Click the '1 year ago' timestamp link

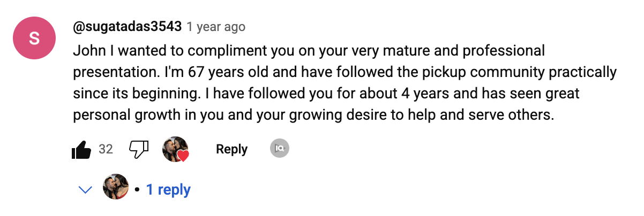(216, 27)
